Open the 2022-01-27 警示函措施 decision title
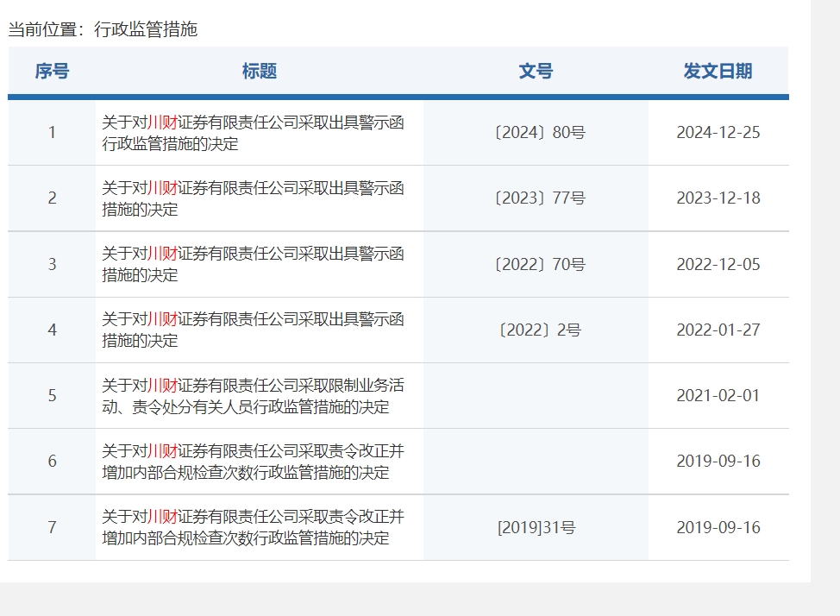Image resolution: width=840 pixels, height=616 pixels. pyautogui.click(x=253, y=330)
